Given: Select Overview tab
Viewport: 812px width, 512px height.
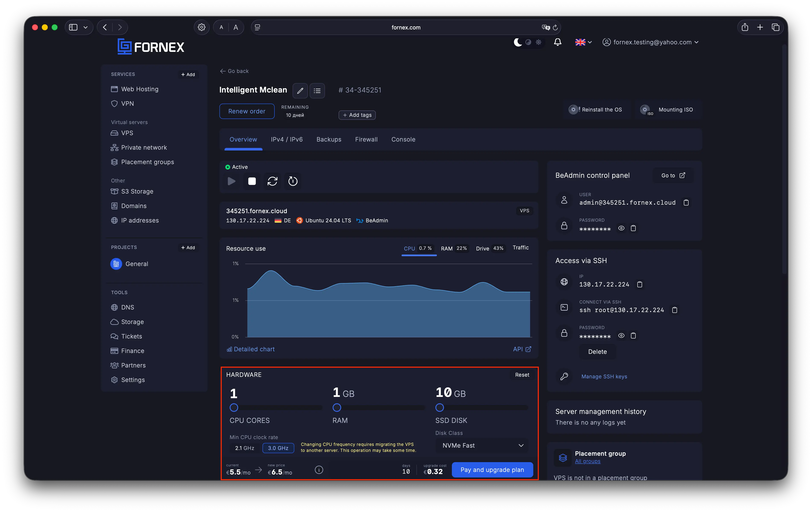Looking at the screenshot, I should pos(243,139).
